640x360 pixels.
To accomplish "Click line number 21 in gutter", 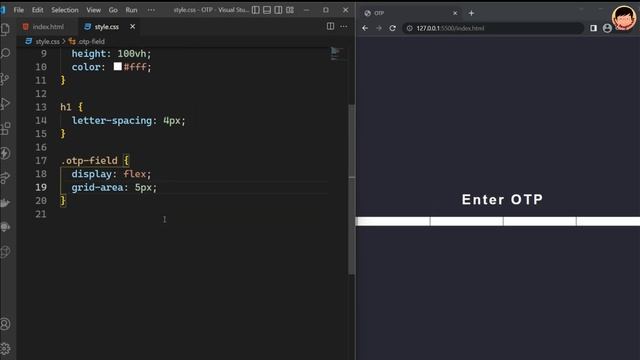I will coord(41,214).
